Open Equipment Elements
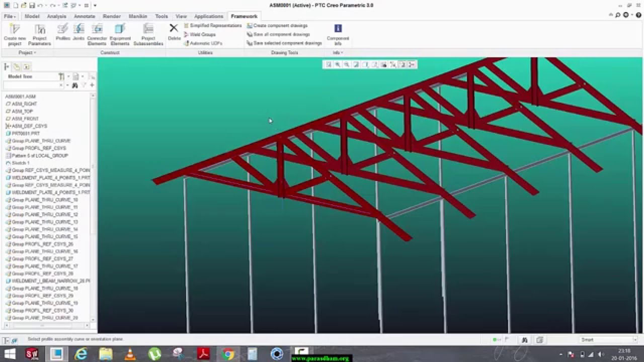Image resolution: width=644 pixels, height=362 pixels. pyautogui.click(x=120, y=35)
